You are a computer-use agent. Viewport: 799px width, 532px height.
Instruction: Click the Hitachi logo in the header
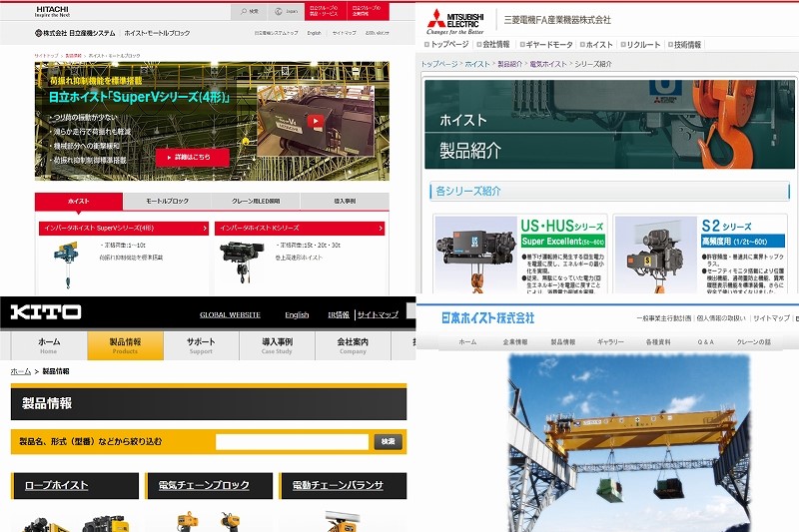coord(52,11)
